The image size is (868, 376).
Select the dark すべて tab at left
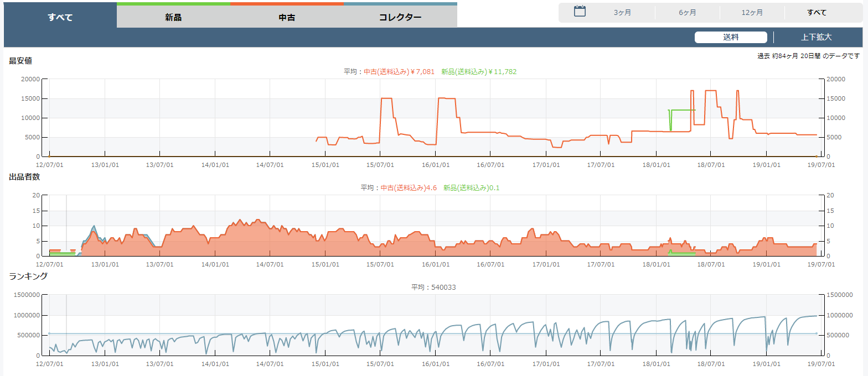[x=60, y=17]
